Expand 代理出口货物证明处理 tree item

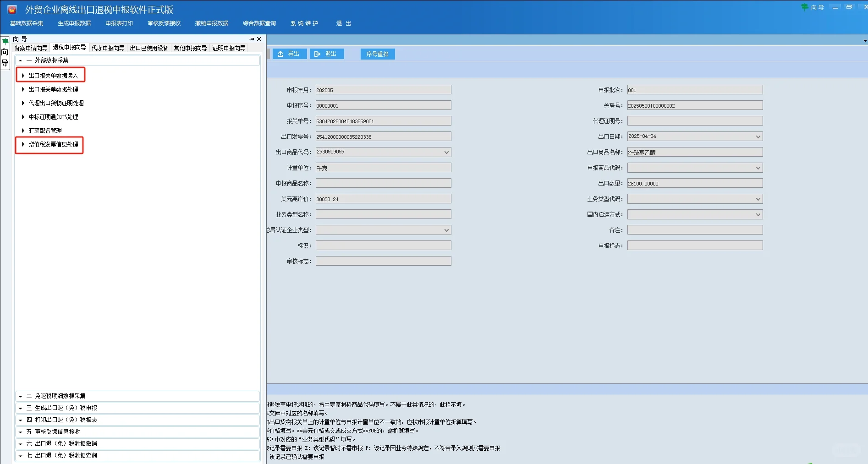click(x=23, y=103)
